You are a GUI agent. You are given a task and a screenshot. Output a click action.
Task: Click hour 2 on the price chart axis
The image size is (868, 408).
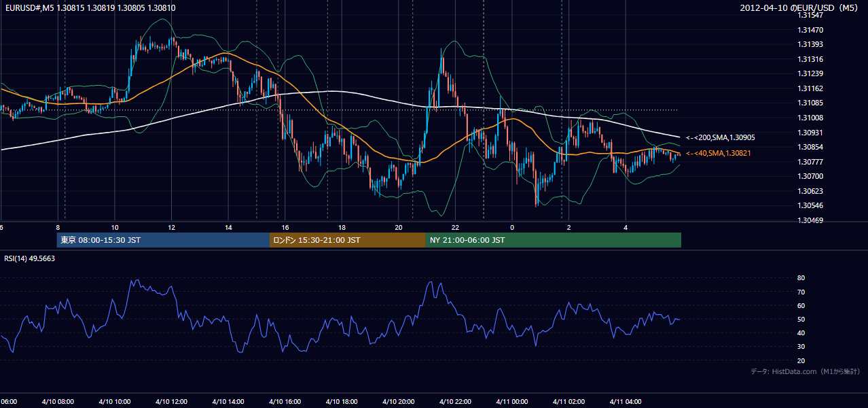pos(568,228)
